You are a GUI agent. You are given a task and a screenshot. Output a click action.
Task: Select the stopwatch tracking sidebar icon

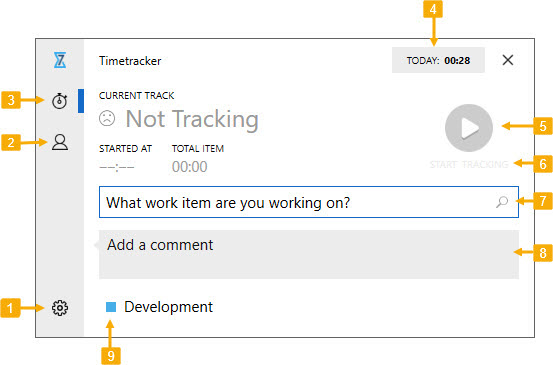click(60, 101)
